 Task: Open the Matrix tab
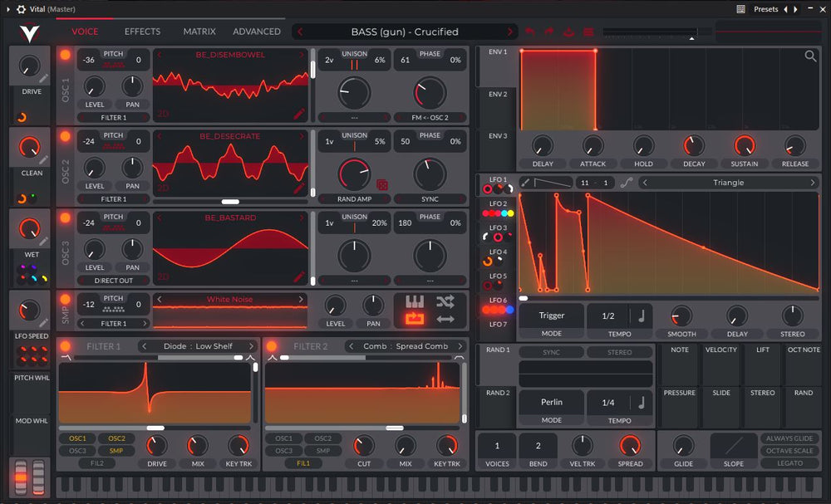pyautogui.click(x=199, y=32)
